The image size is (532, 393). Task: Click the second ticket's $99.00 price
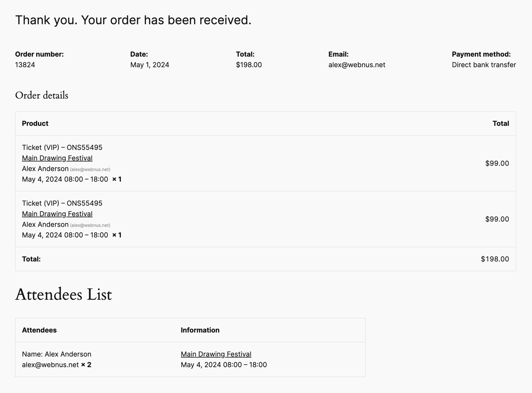coord(497,219)
